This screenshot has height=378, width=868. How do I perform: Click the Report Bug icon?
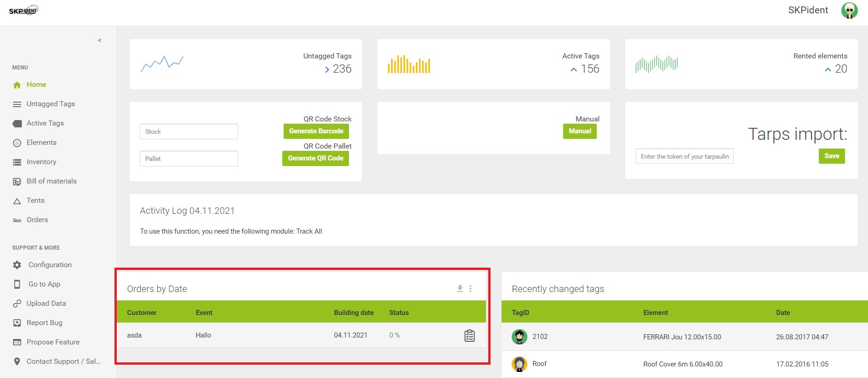pyautogui.click(x=17, y=323)
